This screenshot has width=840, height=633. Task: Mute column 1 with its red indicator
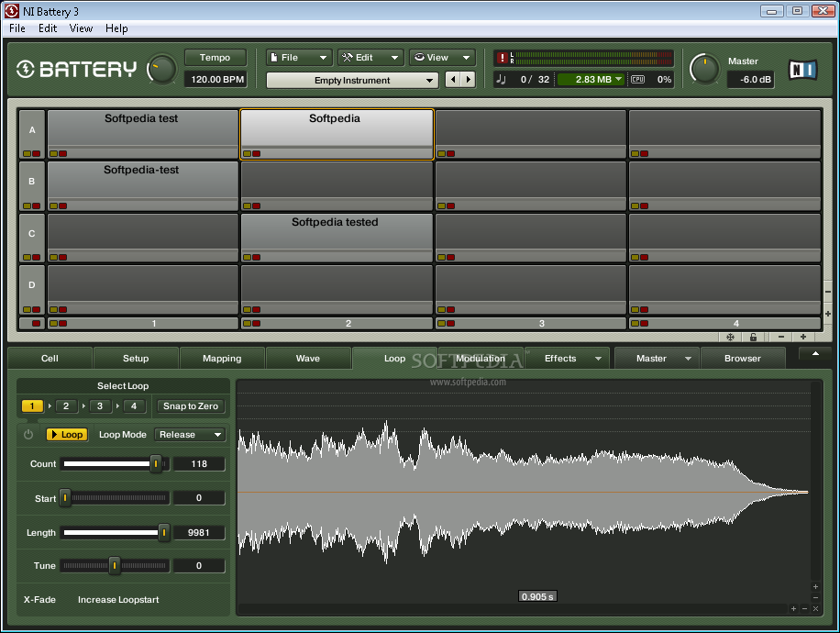[x=62, y=323]
